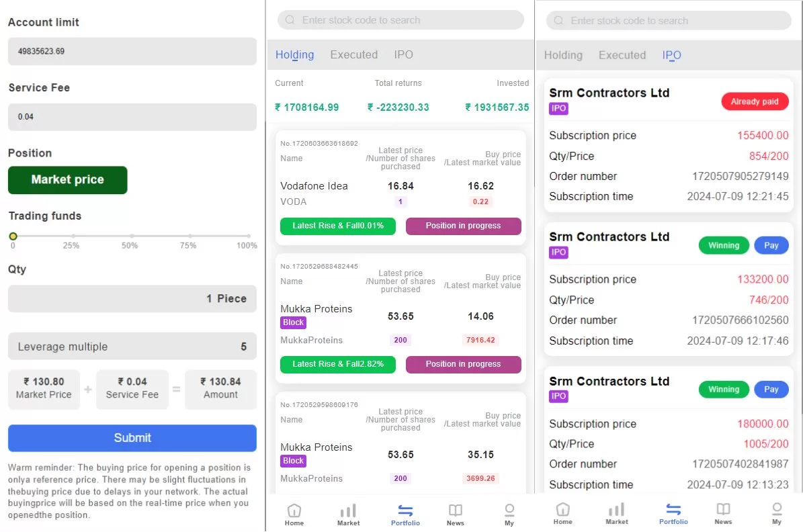
Task: Select Executed tab in middle panel
Action: pos(354,55)
